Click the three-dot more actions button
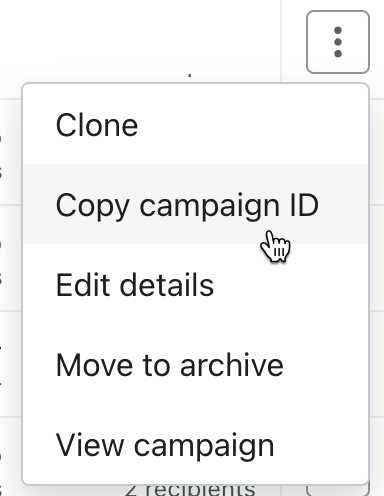Image resolution: width=384 pixels, height=496 pixels. (338, 42)
